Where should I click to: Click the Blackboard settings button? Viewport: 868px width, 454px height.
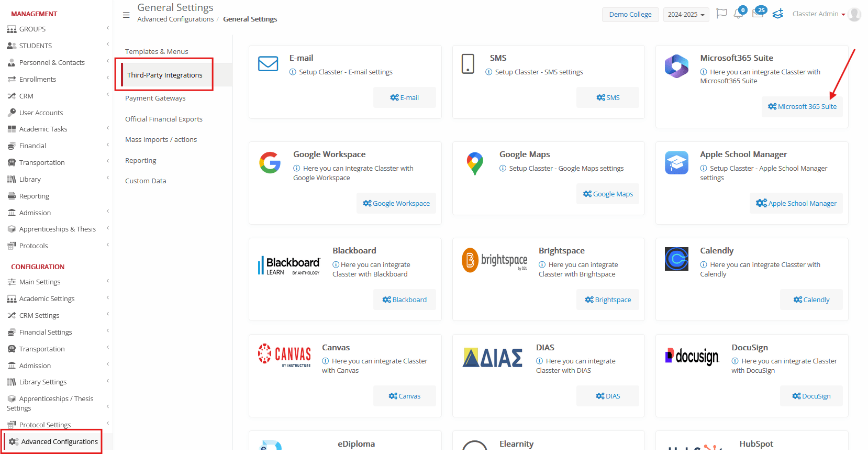point(404,300)
